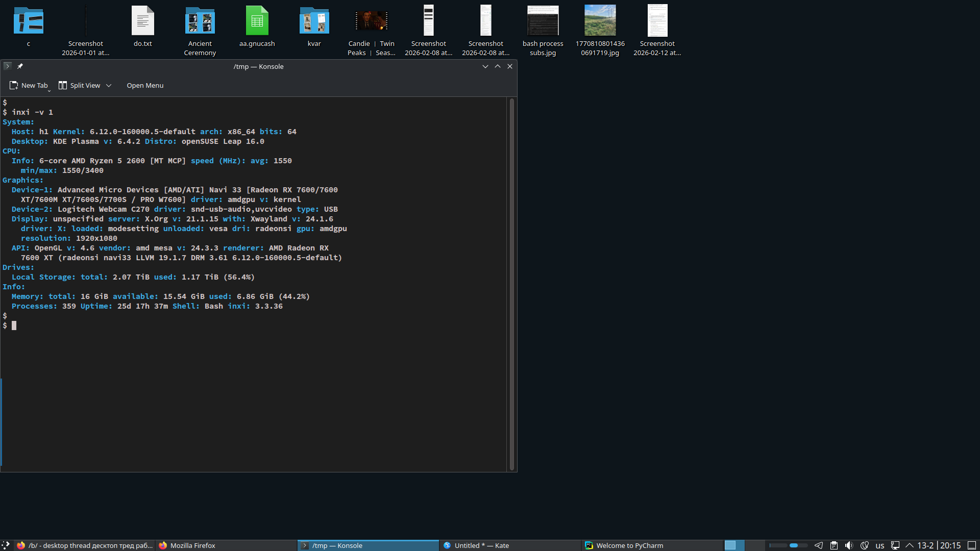
Task: Toggle the night light tray icon
Action: (x=864, y=545)
